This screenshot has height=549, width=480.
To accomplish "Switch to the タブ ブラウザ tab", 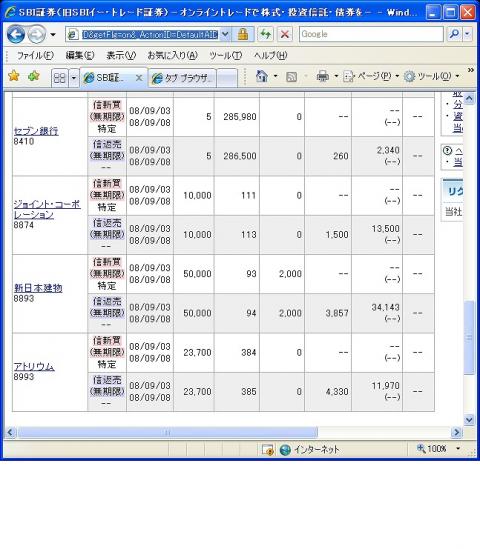I will pyautogui.click(x=182, y=78).
